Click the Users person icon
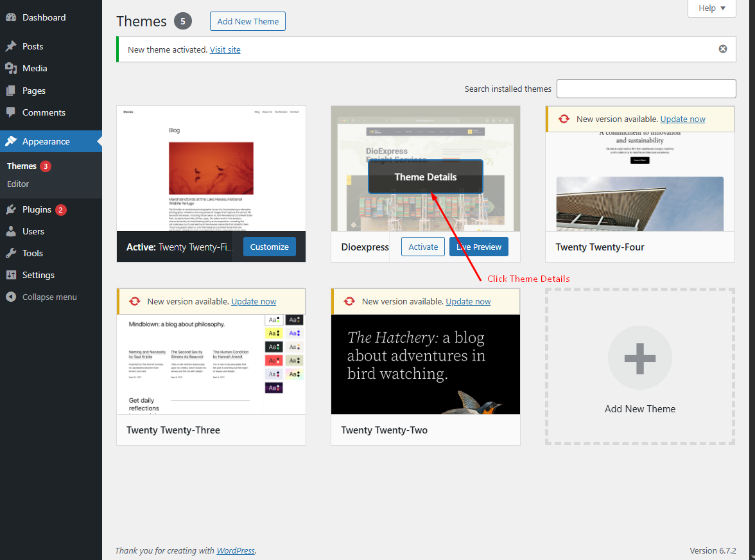Screen dimensions: 755x560 (11, 231)
